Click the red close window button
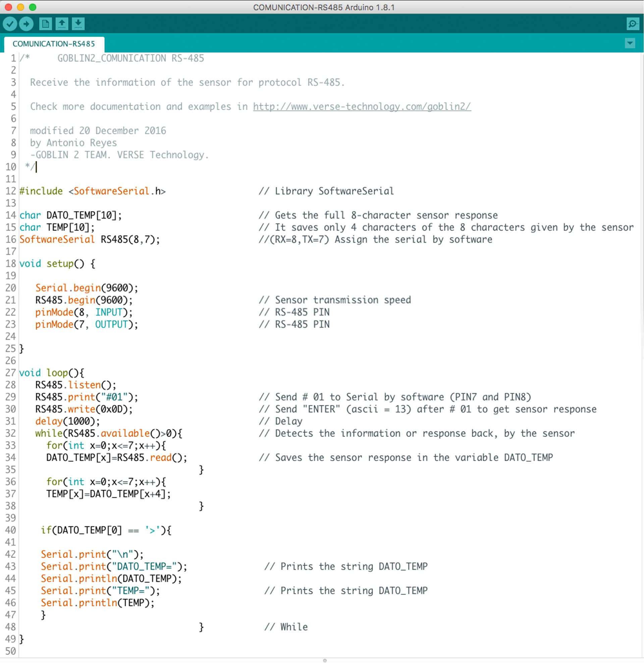644x663 pixels. pyautogui.click(x=8, y=7)
